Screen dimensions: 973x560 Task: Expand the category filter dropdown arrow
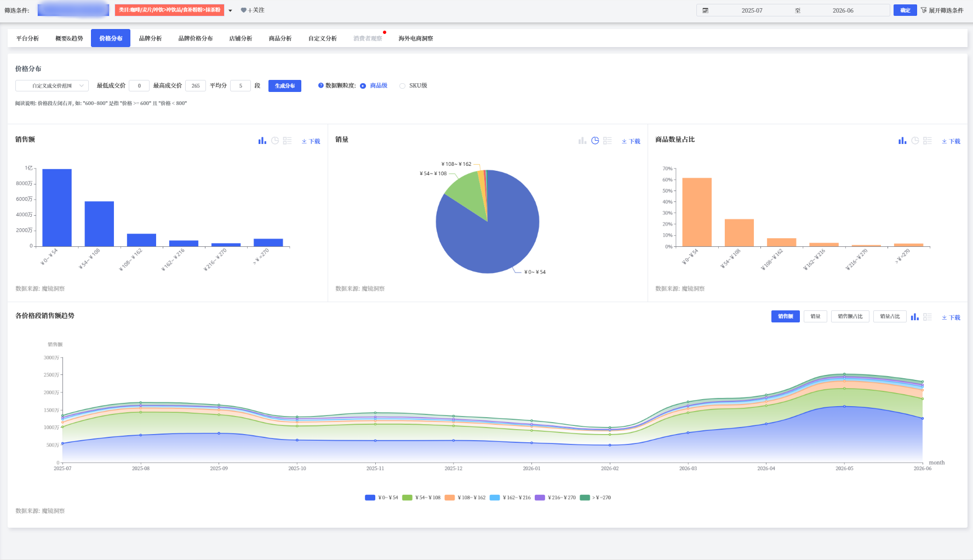pyautogui.click(x=230, y=10)
